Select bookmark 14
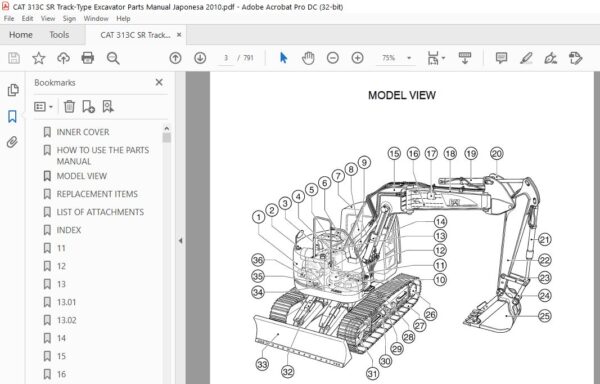The width and height of the screenshot is (600, 384). click(x=61, y=338)
